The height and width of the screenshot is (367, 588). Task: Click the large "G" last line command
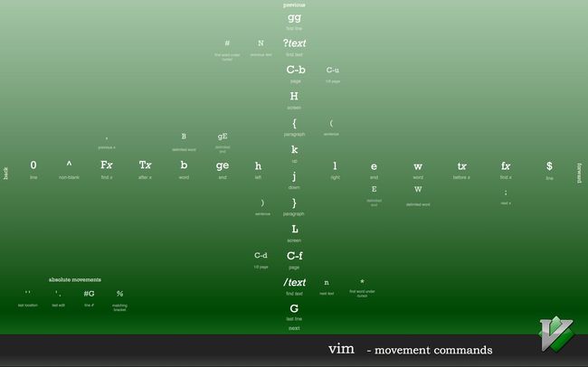coord(294,309)
